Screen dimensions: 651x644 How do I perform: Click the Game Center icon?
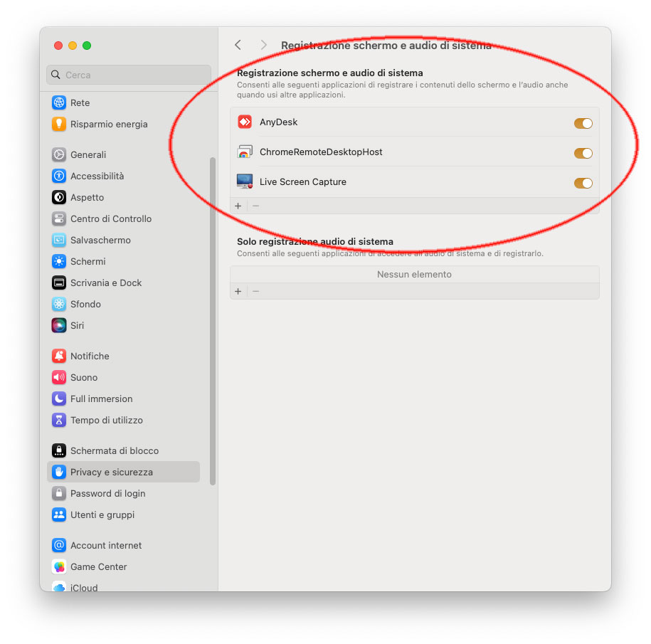click(x=59, y=566)
